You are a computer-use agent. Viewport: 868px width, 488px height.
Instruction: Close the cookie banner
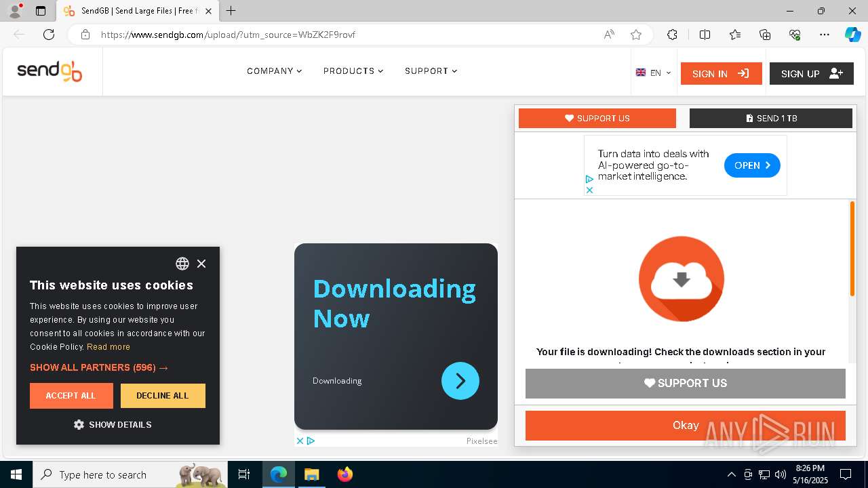pyautogui.click(x=201, y=264)
